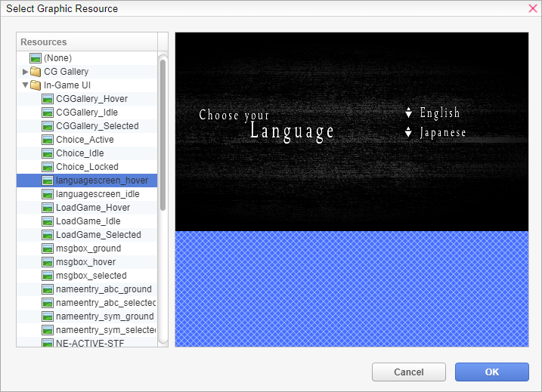
Task: Pick the Choice_Locked resource
Action: point(88,167)
